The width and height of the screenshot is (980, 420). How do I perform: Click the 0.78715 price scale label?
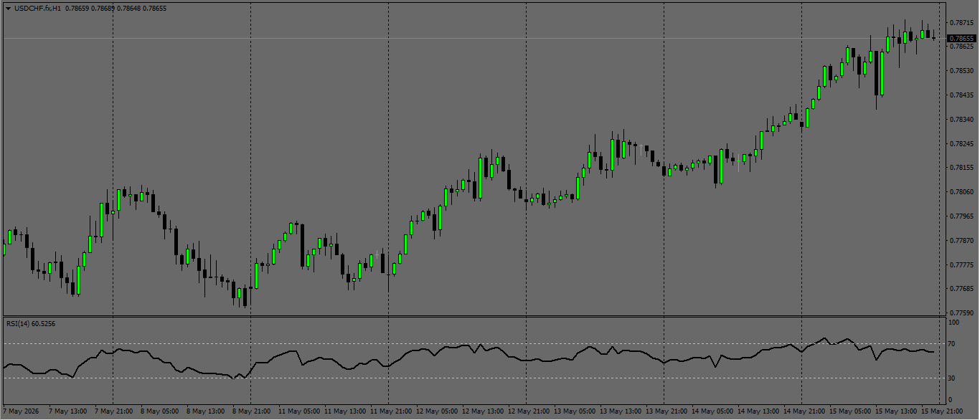[961, 22]
